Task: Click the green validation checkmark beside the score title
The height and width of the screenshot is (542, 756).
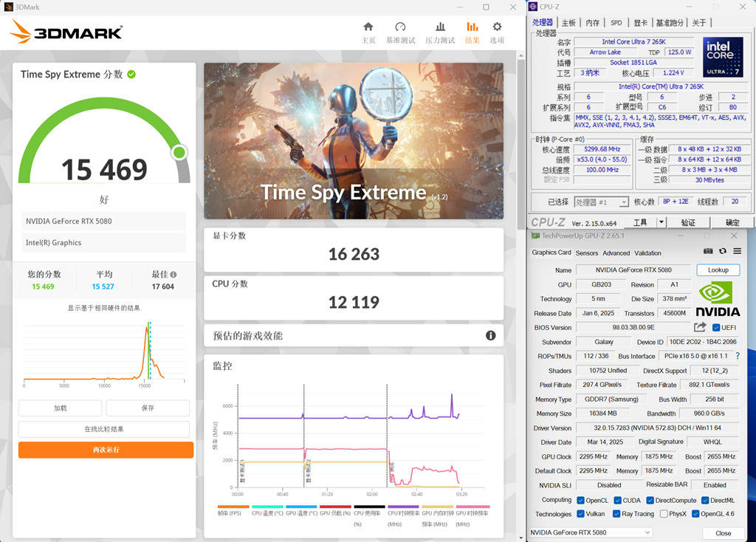Action: [x=131, y=75]
